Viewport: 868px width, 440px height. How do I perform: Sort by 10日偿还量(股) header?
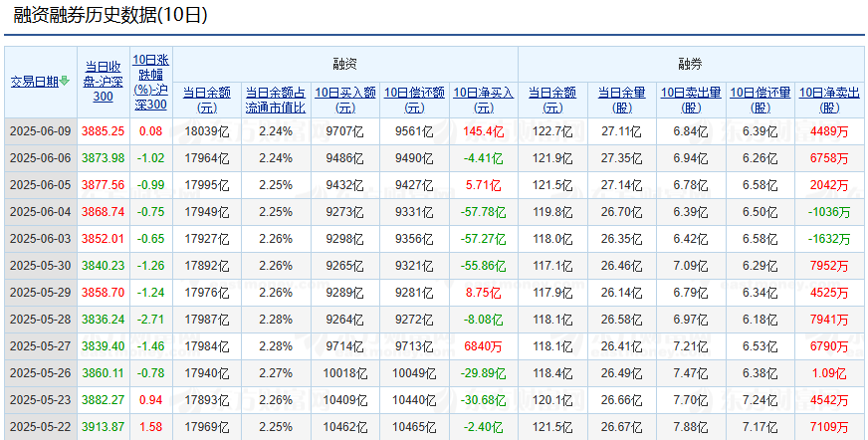click(x=760, y=100)
